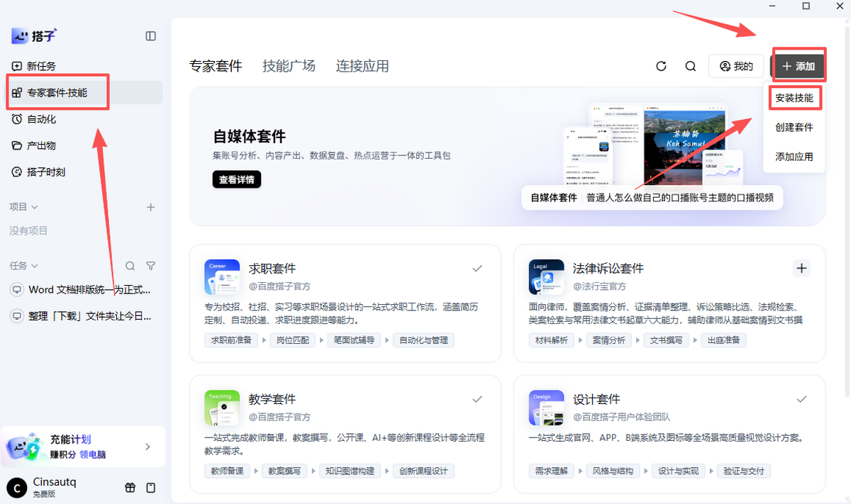Add the 法律诉讼套件 with plus button

[x=801, y=269]
